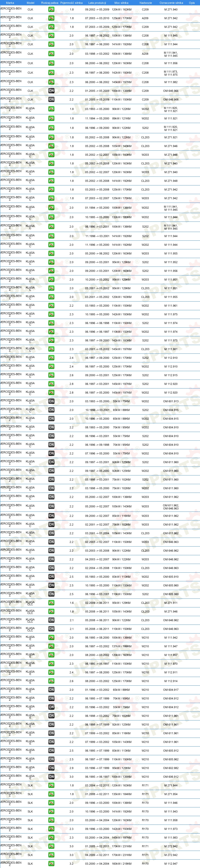Select the 'A209' body cell
The height and width of the screenshot is (868, 200).
(145, 18)
